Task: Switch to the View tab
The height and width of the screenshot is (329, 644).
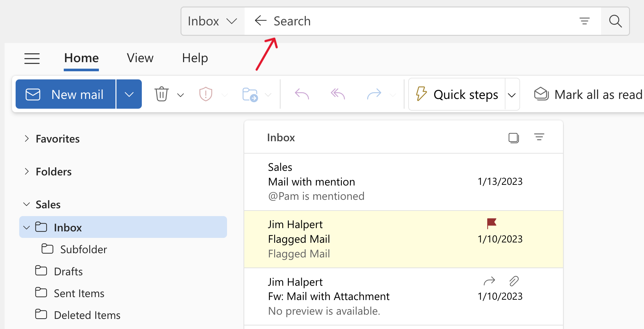Action: tap(140, 58)
